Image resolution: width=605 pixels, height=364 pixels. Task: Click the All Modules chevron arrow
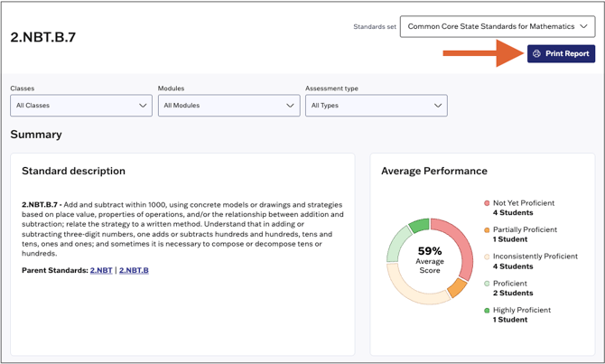click(x=290, y=106)
